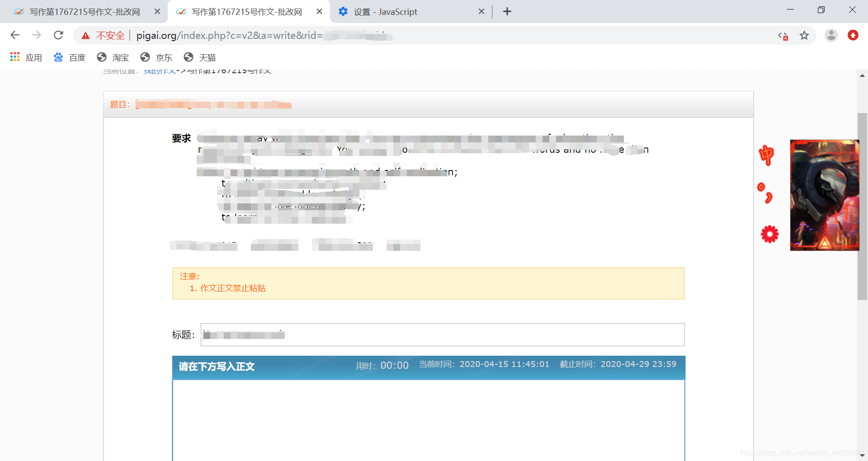This screenshot has height=461, width=868.
Task: Open the 百度 bookmark
Action: (70, 57)
